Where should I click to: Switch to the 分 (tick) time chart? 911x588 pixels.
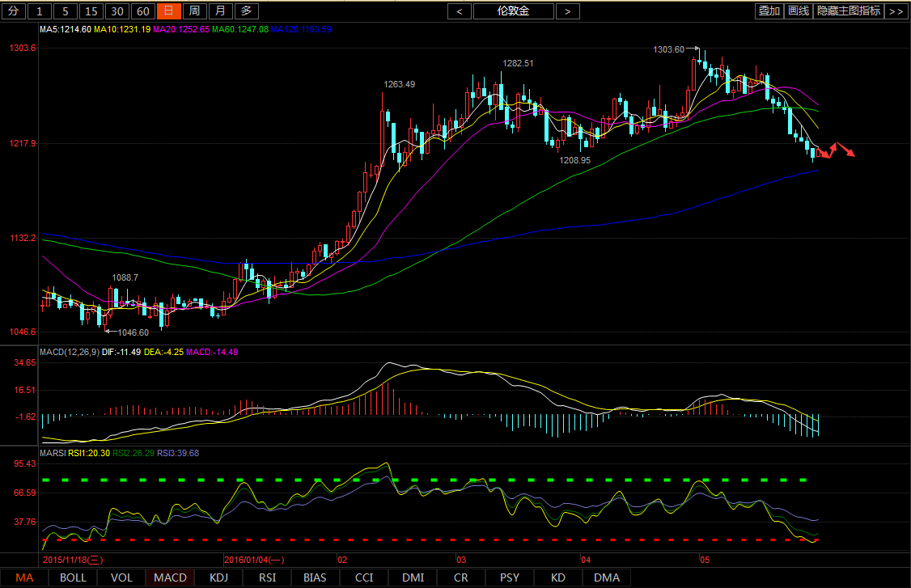[14, 11]
